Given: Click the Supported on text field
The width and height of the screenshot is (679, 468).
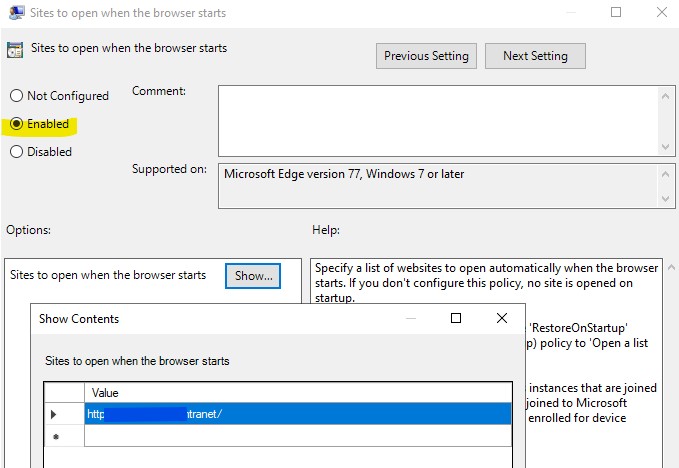Looking at the screenshot, I should tap(437, 185).
